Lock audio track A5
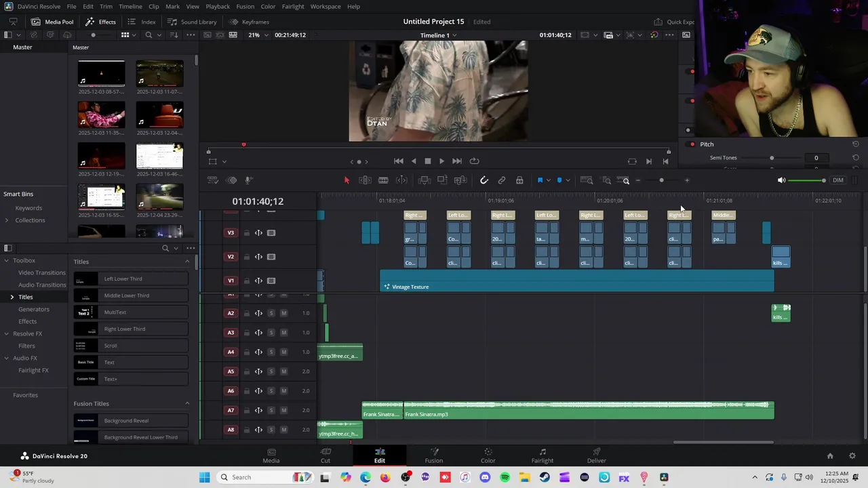The image size is (868, 488). tap(246, 371)
